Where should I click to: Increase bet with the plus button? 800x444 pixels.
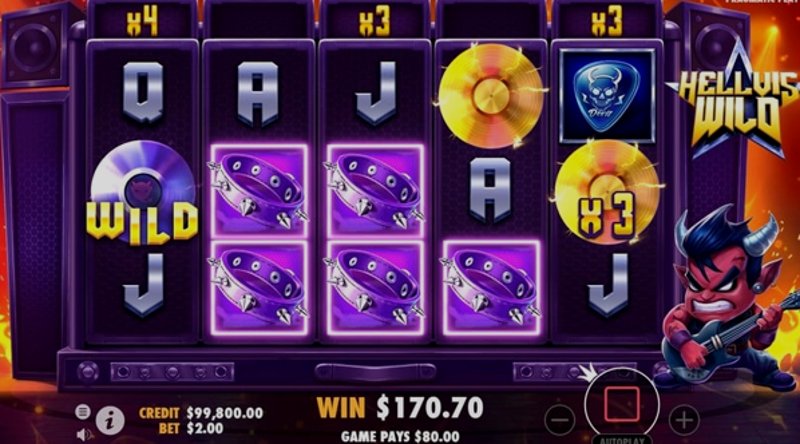coord(684,420)
